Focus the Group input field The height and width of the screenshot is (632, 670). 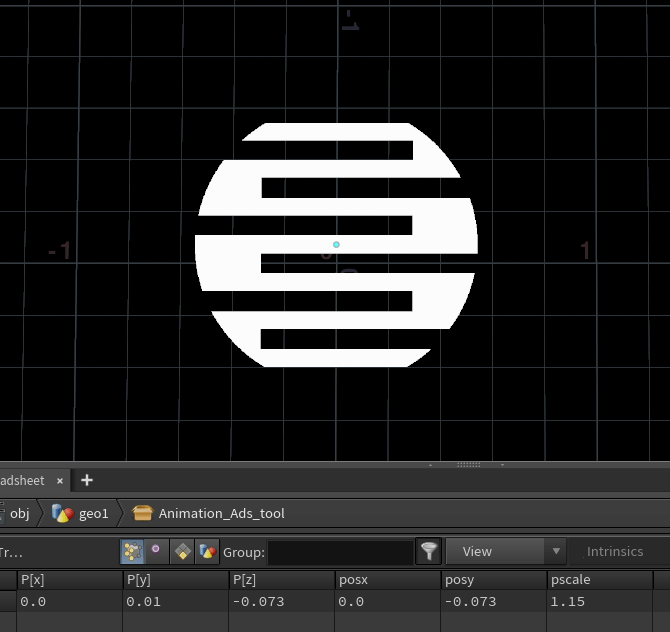click(341, 552)
